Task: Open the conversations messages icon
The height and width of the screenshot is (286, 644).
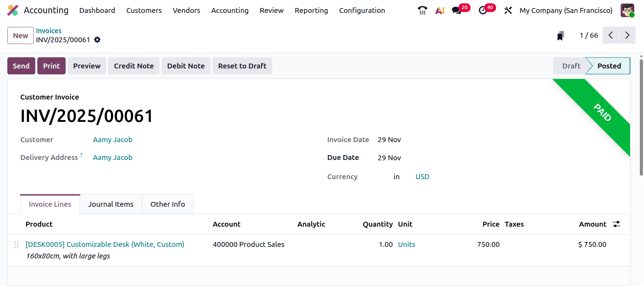Action: 457,10
